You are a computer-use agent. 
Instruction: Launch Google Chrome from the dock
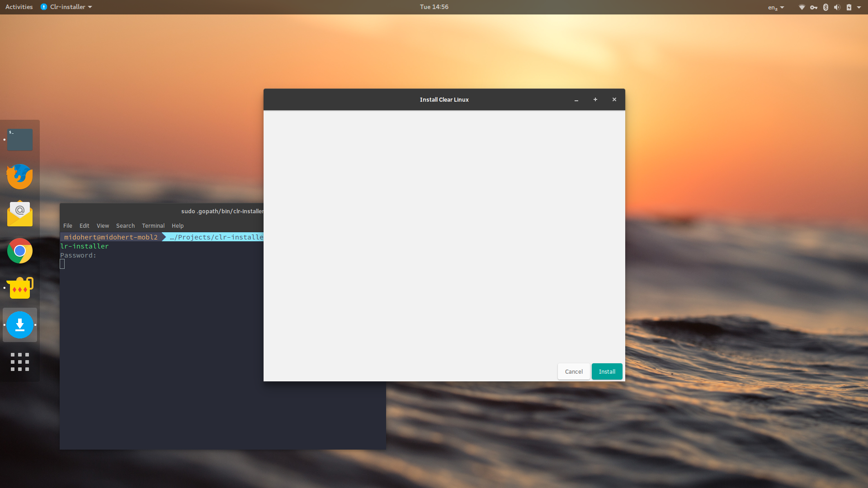tap(20, 251)
